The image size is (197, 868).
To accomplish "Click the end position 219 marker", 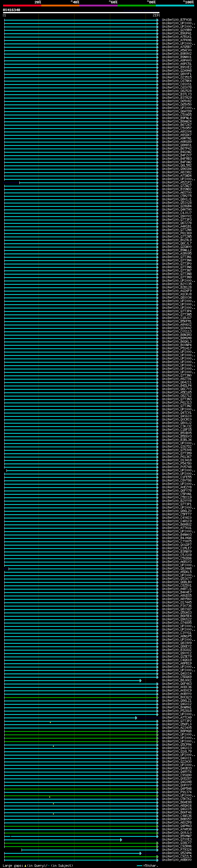I will (x=155, y=15).
